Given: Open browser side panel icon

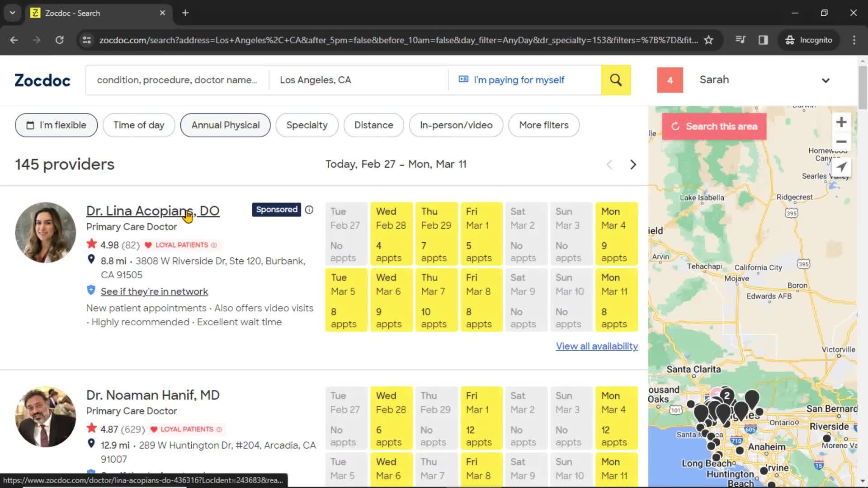Looking at the screenshot, I should [763, 40].
